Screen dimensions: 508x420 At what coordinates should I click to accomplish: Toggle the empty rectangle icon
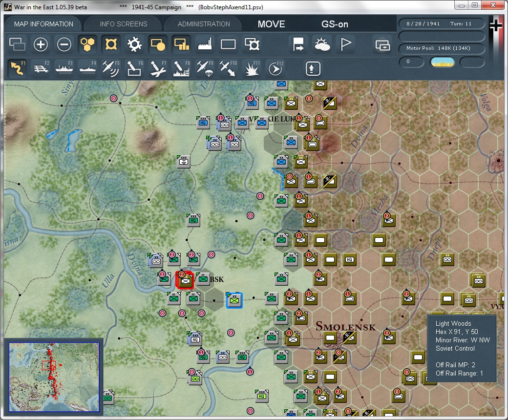[x=228, y=44]
